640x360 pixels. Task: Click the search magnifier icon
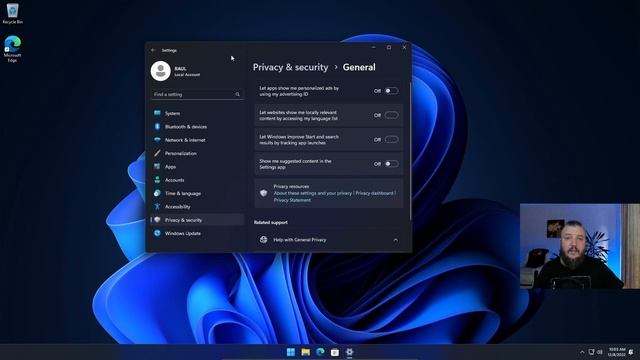coord(238,94)
